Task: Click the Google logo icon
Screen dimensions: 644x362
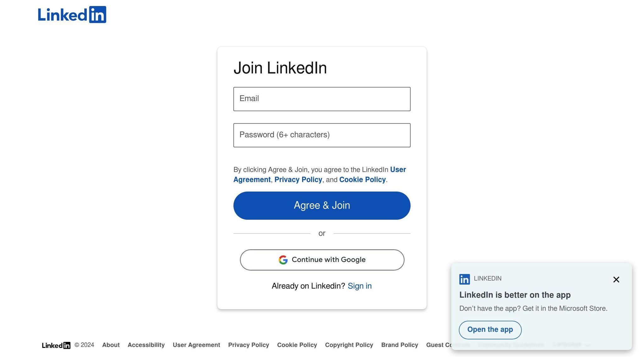Action: click(x=283, y=260)
